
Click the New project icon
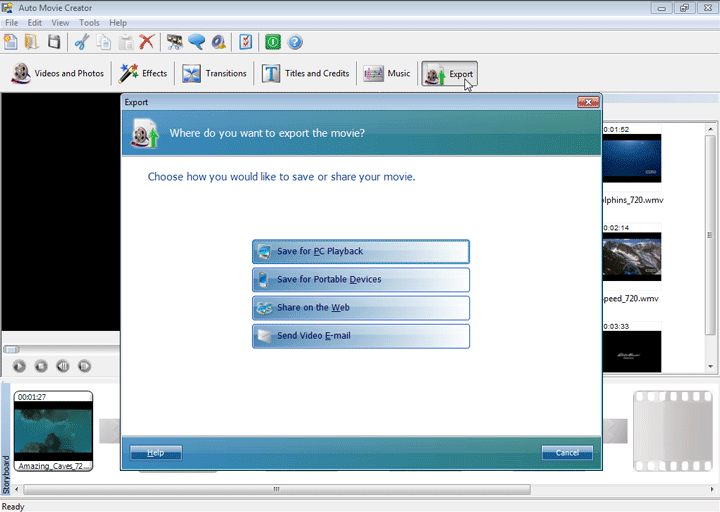(11, 42)
